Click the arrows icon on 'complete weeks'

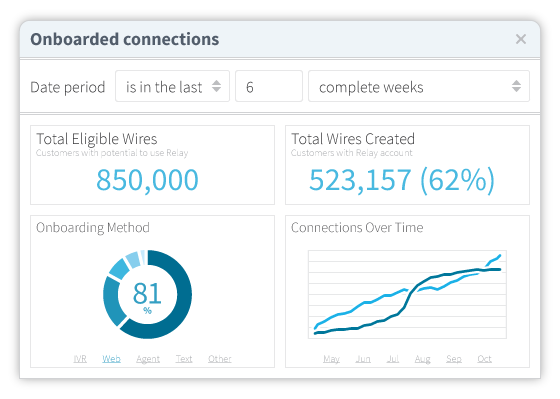tap(516, 86)
